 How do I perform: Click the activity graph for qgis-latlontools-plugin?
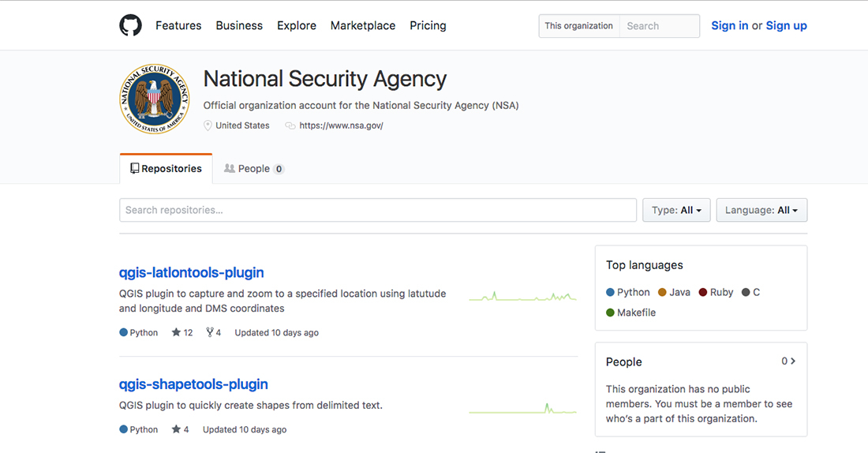[x=522, y=297]
